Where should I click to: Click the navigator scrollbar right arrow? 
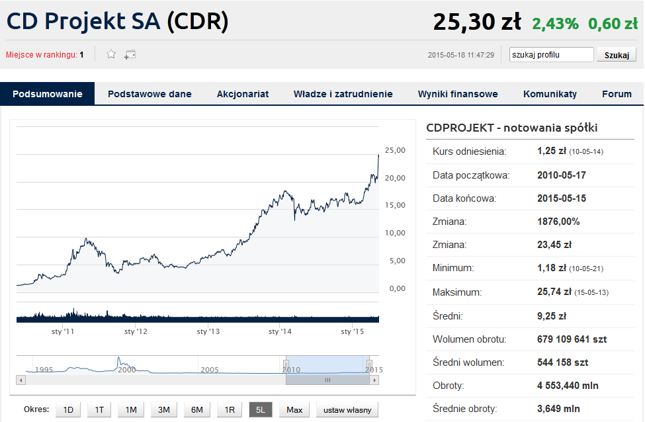[x=374, y=381]
